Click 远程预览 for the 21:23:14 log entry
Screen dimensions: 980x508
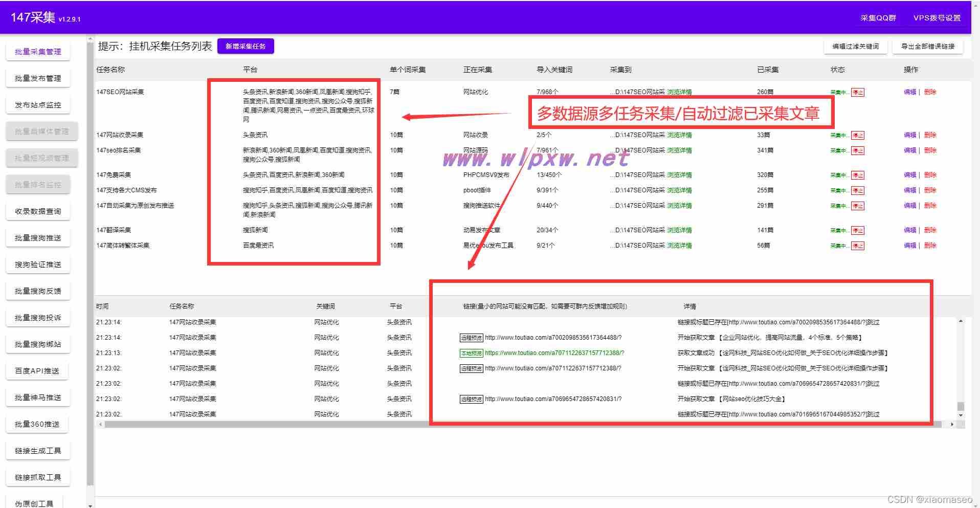coord(471,338)
